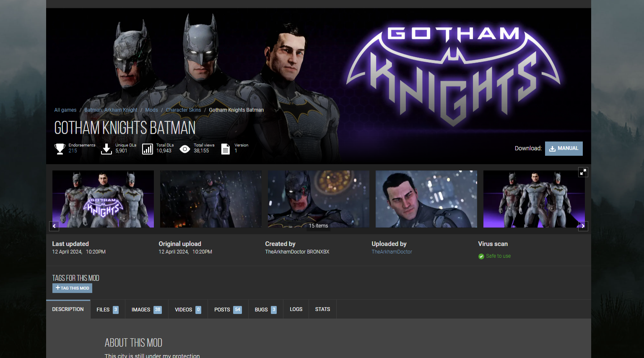This screenshot has height=358, width=644.
Task: Navigate to Character Skins breadcrumb link
Action: tap(183, 110)
